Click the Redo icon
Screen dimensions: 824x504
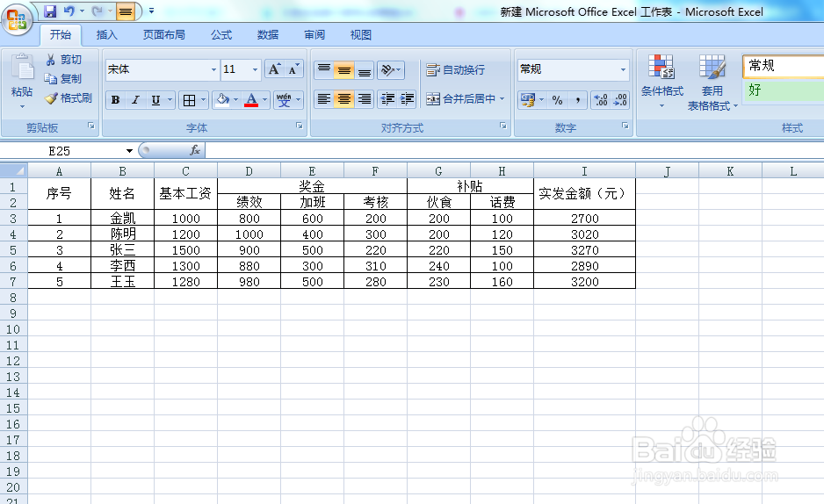pos(98,11)
